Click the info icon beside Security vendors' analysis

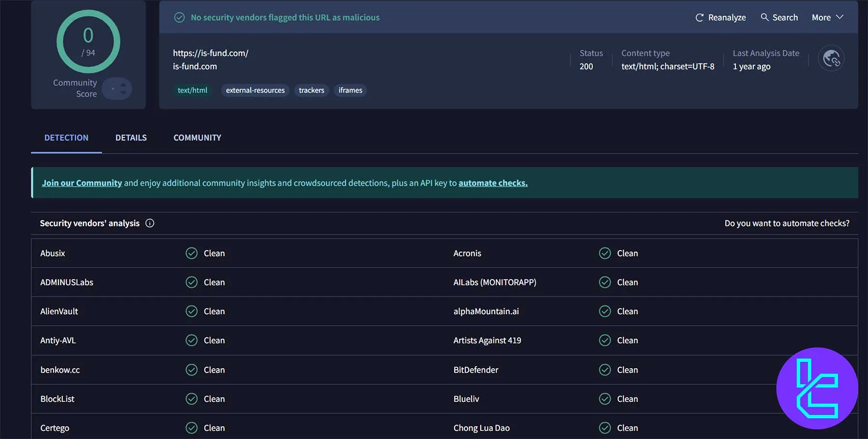coord(149,223)
